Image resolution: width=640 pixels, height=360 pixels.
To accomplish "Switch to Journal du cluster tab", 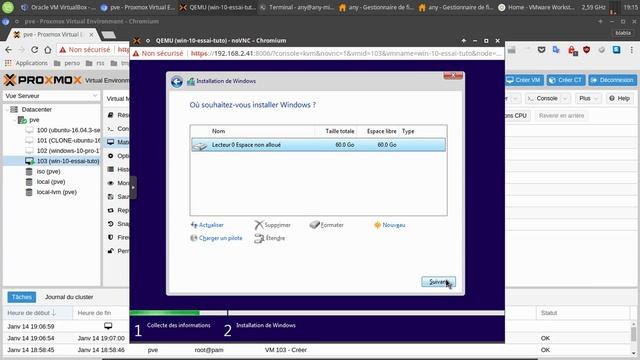I will pyautogui.click(x=69, y=297).
